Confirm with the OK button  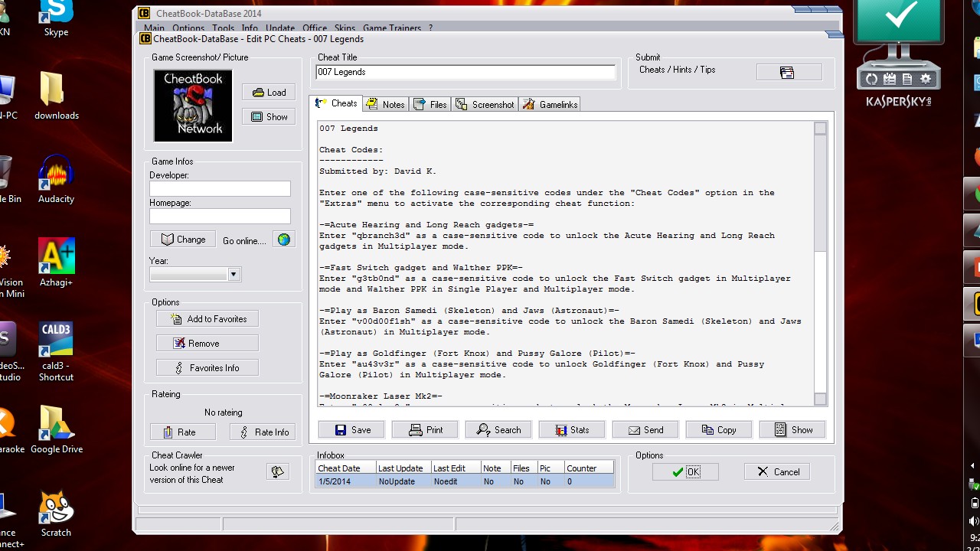[685, 472]
